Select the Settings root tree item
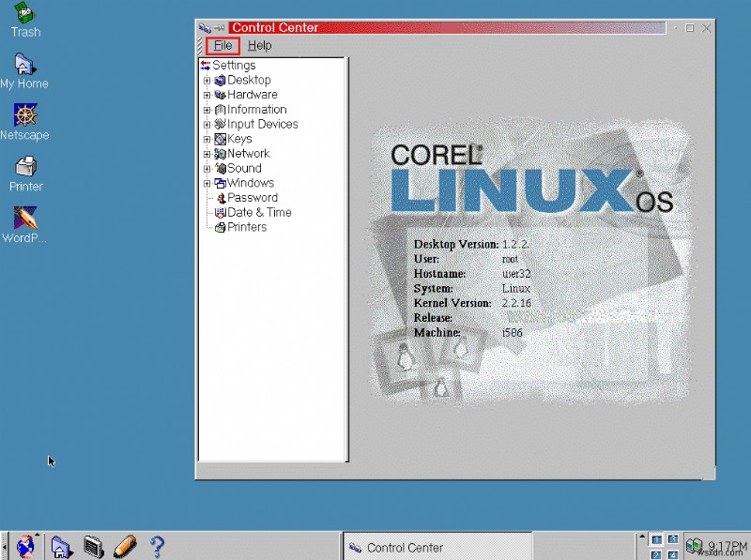The width and height of the screenshot is (751, 560). 228,65
